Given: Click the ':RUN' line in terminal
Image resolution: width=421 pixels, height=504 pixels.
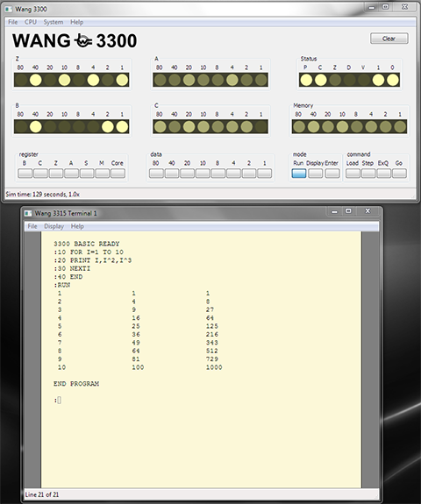Looking at the screenshot, I should tap(62, 285).
